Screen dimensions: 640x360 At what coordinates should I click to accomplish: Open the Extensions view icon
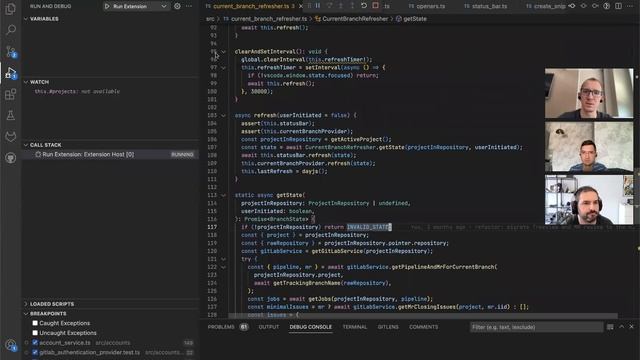click(11, 94)
